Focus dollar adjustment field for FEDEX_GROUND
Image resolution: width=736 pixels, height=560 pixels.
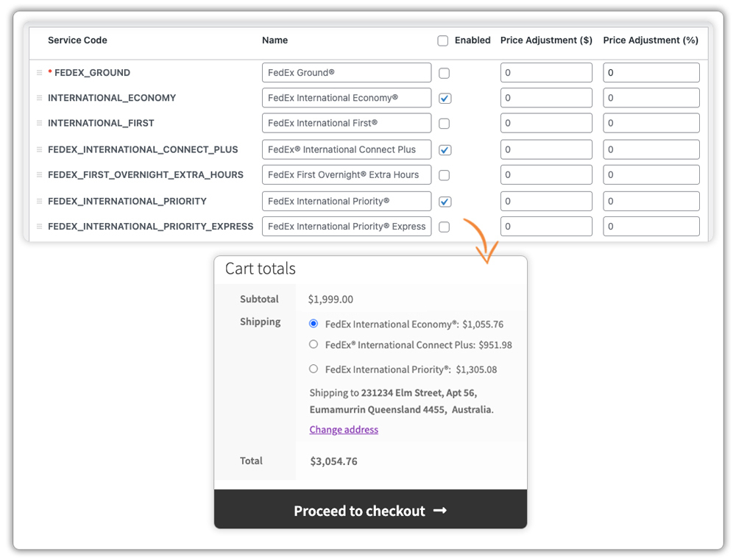point(546,73)
